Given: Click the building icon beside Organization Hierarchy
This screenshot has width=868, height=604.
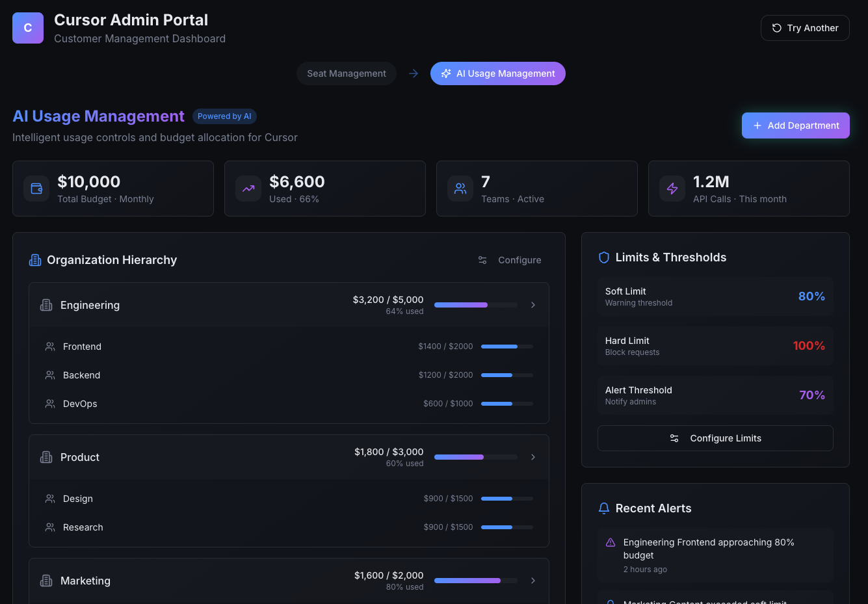Looking at the screenshot, I should (x=35, y=260).
